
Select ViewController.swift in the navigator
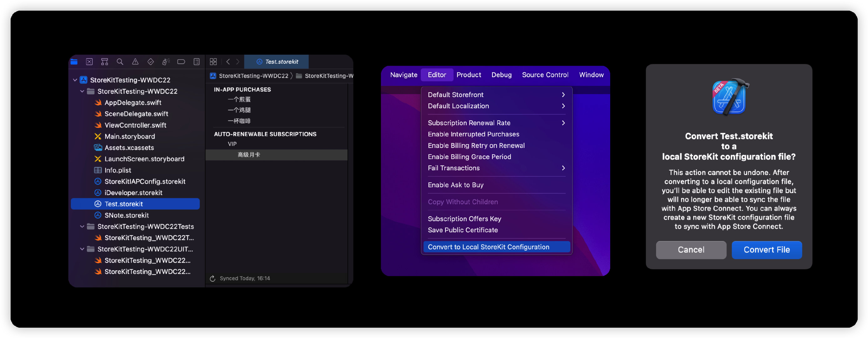(135, 125)
